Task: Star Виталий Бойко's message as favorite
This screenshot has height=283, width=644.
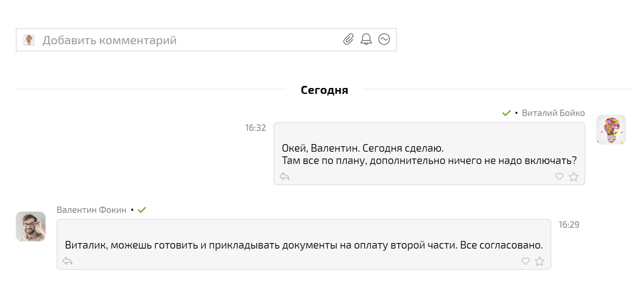Action: coord(574,177)
